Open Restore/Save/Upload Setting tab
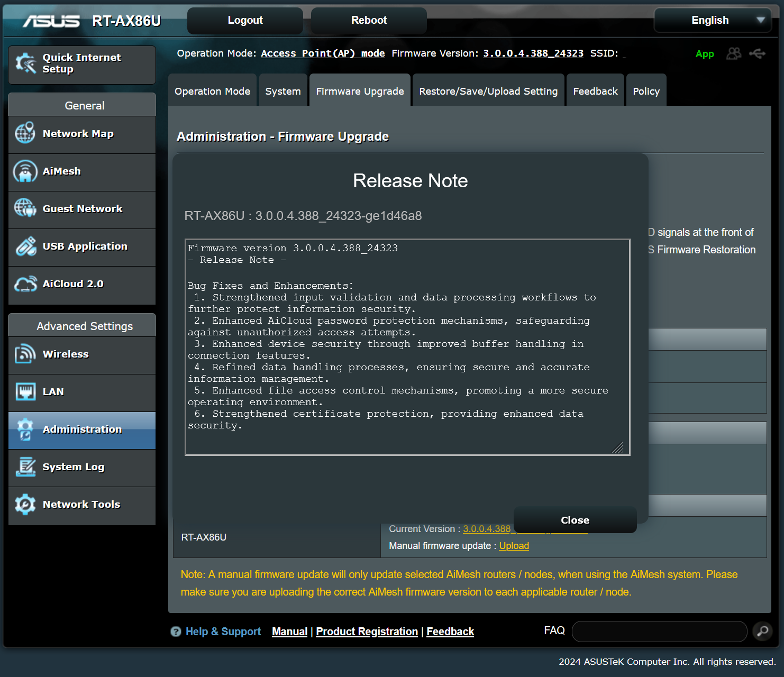The width and height of the screenshot is (784, 677). [488, 91]
